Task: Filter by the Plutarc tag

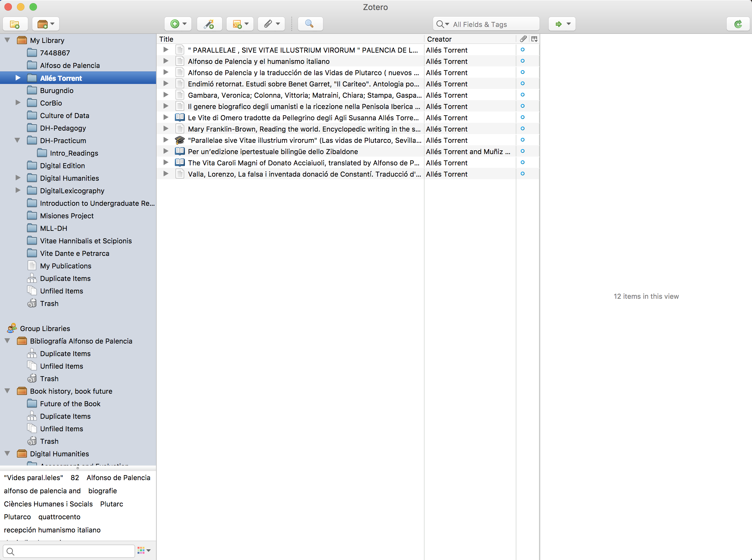Action: pos(112,504)
